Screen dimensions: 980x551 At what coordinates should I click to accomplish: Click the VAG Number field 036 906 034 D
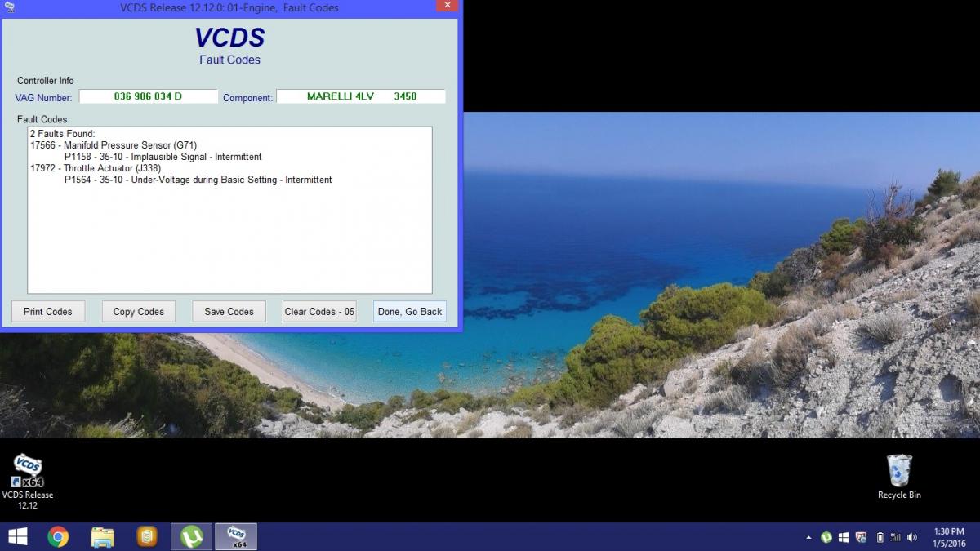(x=149, y=96)
